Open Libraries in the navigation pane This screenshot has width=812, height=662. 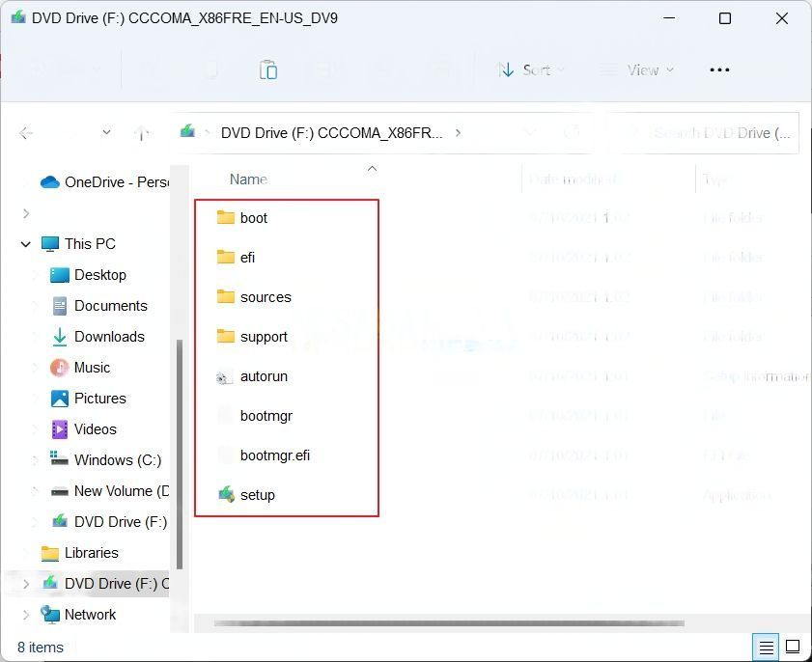click(x=79, y=553)
